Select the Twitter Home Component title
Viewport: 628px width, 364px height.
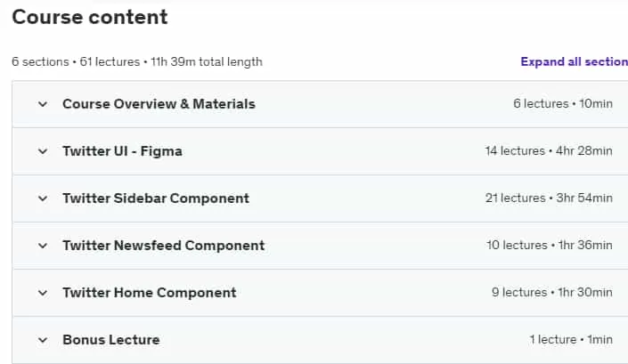pyautogui.click(x=150, y=293)
